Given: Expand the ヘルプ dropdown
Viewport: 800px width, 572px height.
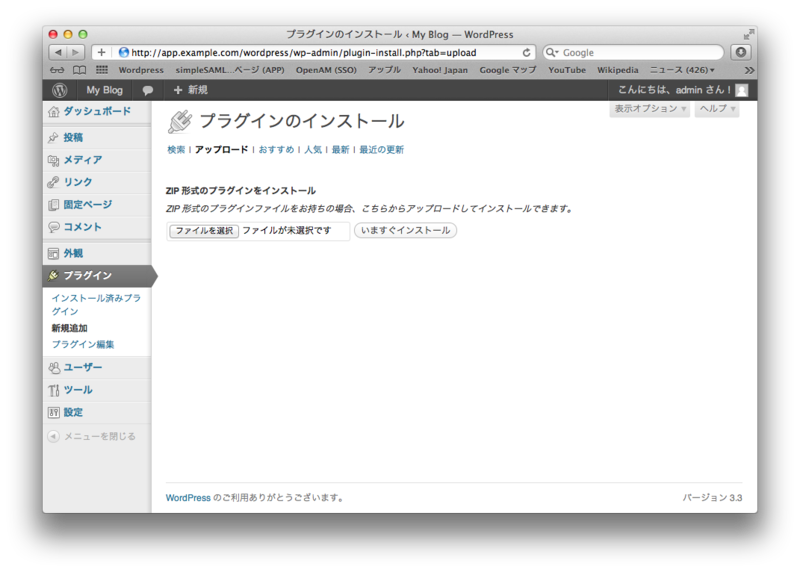Looking at the screenshot, I should coord(717,109).
